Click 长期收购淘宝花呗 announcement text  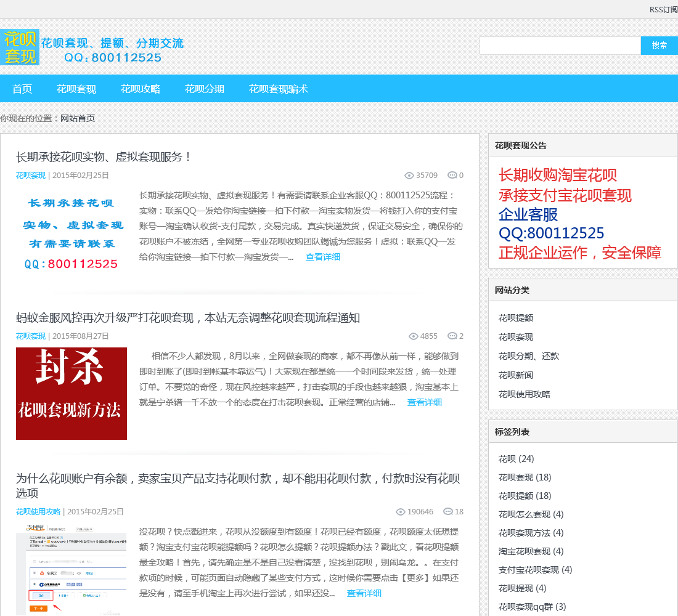coord(557,175)
